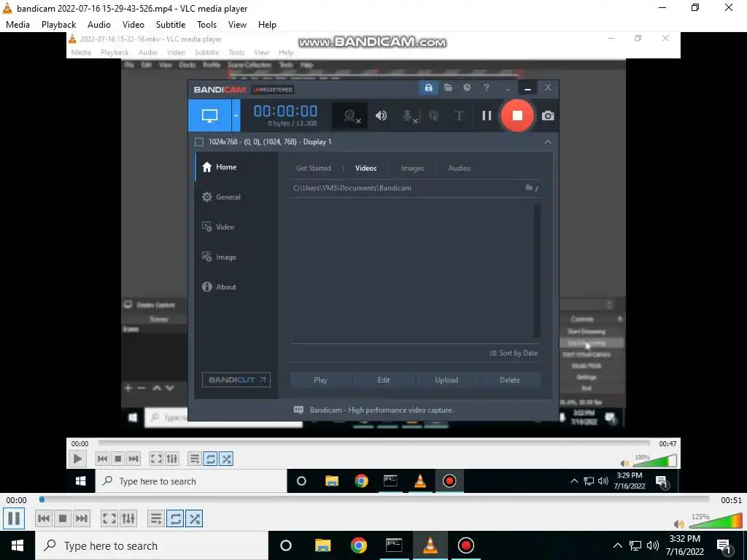Screen dimensions: 747x560
Task: Click Bandicam's Upload button
Action: (x=446, y=380)
